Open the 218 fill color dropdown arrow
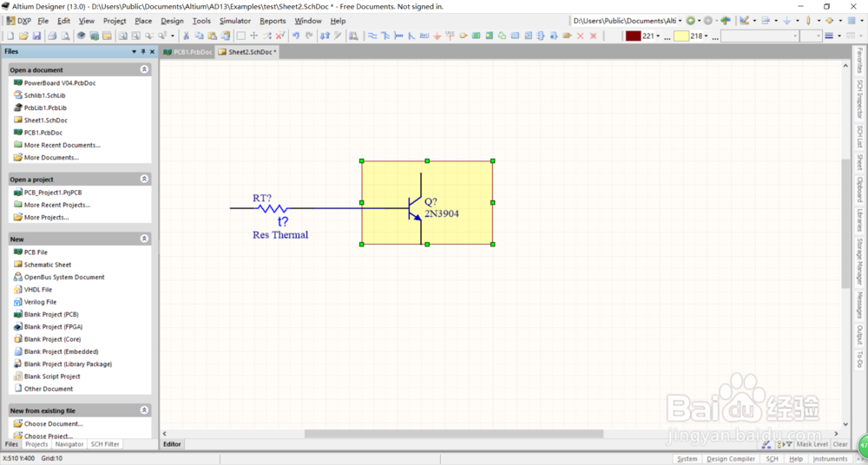868x465 pixels. click(x=706, y=36)
